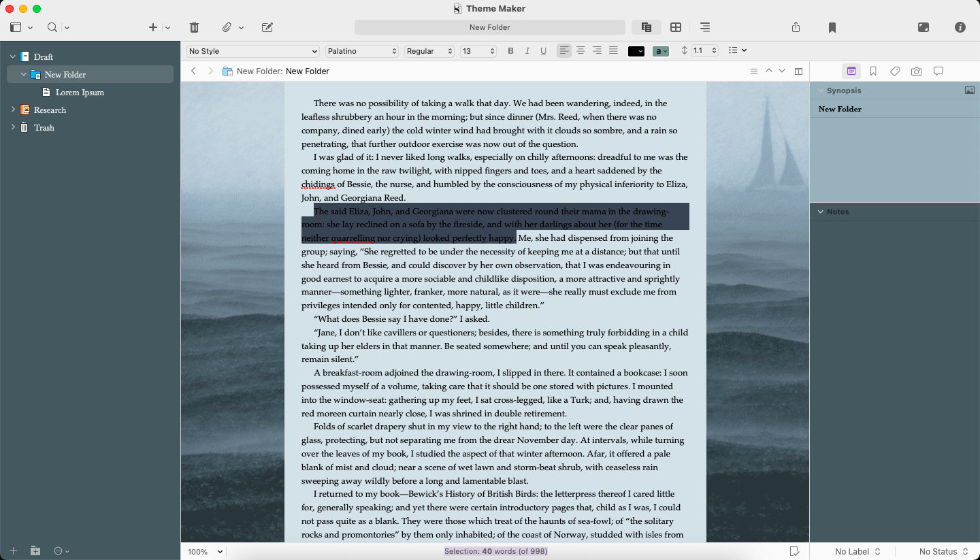This screenshot has width=980, height=560.
Task: Toggle underline on the selected text
Action: point(542,50)
